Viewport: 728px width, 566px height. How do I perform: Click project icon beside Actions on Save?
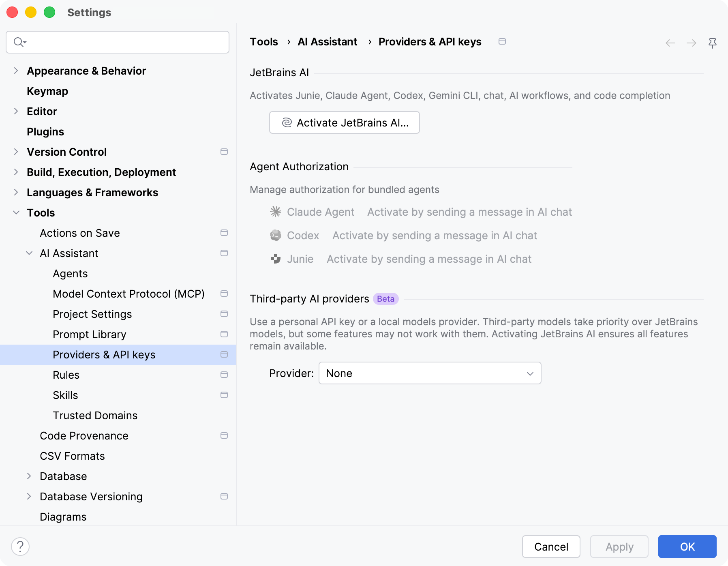pos(224,233)
